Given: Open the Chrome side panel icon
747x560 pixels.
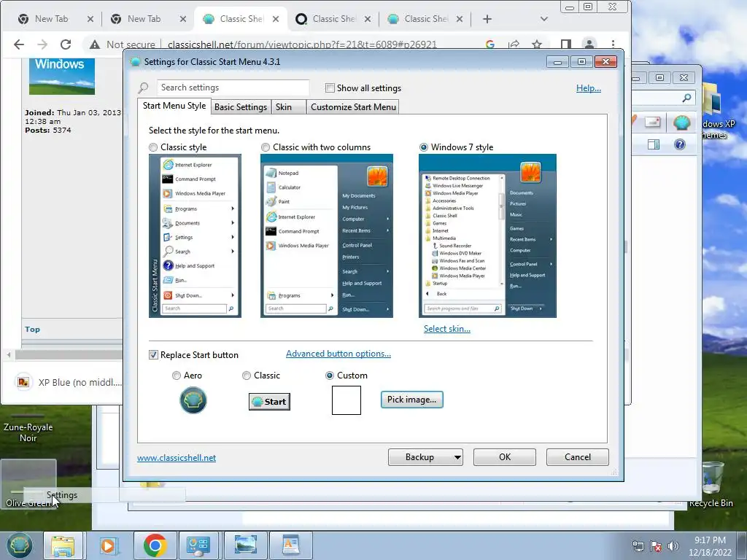Looking at the screenshot, I should coord(565,44).
